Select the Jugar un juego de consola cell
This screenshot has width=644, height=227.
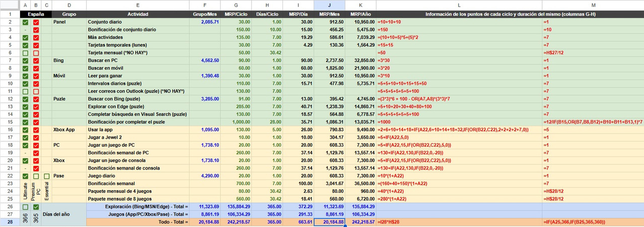137,160
